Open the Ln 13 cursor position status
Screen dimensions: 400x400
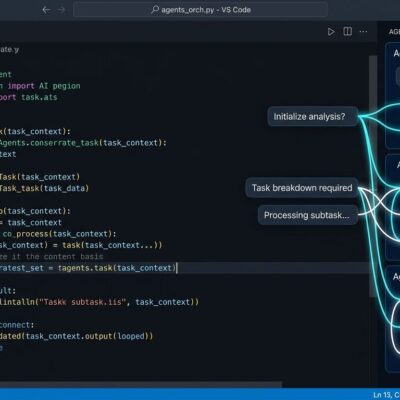pos(387,395)
